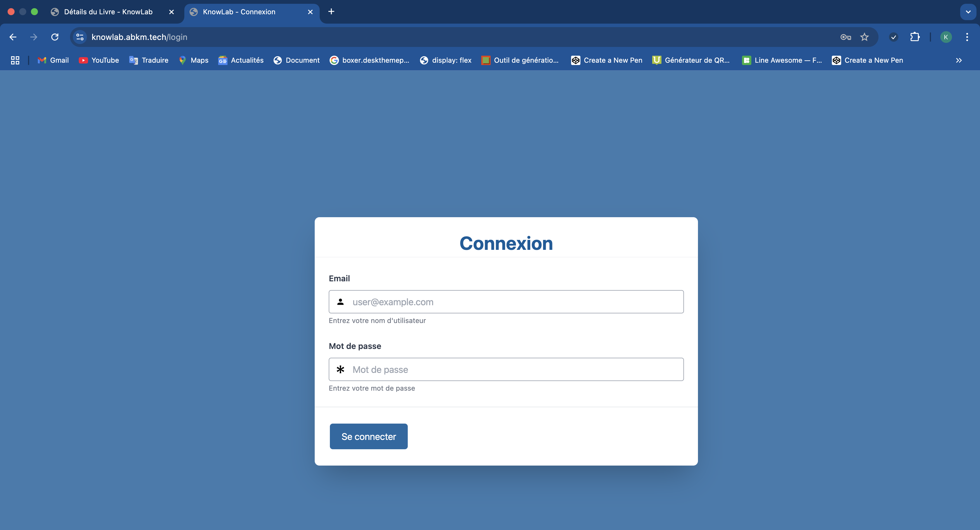Open site information icon in address bar
This screenshot has height=530, width=980.
pyautogui.click(x=80, y=37)
